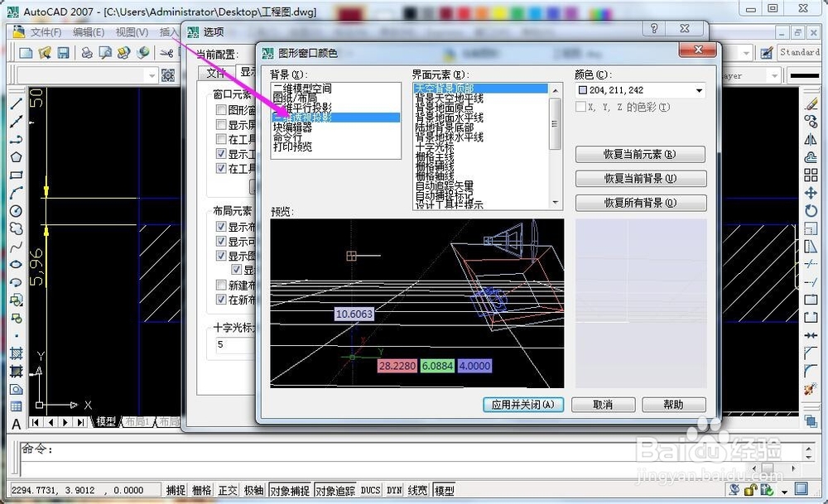Viewport: 828px width, 504px height.
Task: Click the workspace settings gear icon
Action: (168, 75)
